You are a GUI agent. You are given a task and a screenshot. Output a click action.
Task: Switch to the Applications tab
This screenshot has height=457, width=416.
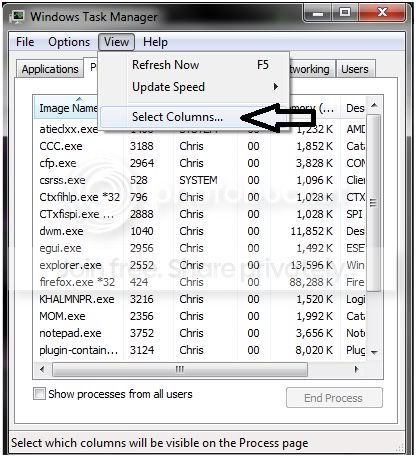pos(50,69)
